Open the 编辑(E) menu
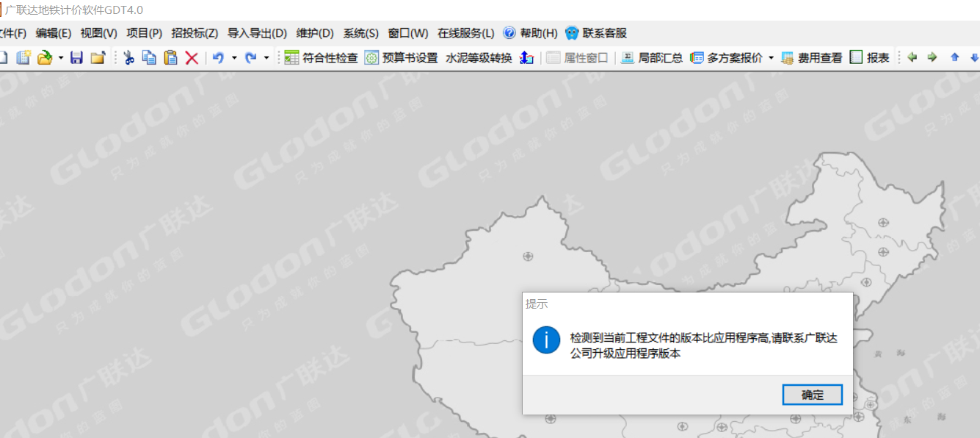 tap(54, 33)
